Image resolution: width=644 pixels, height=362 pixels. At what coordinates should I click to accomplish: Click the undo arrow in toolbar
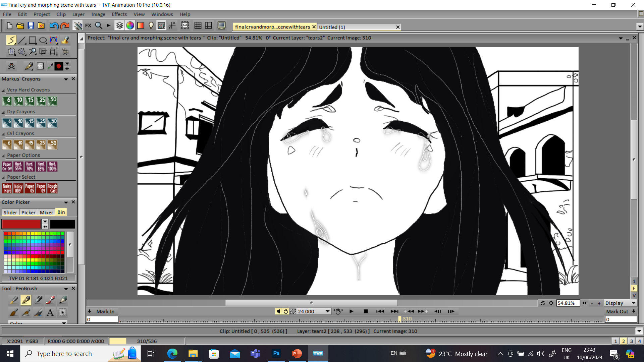click(x=54, y=25)
